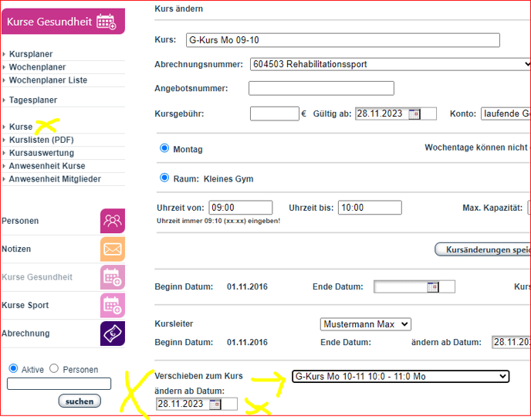Viewport: 531px width, 420px height.
Task: Open calendar picker beside first Ende Datum
Action: [433, 287]
